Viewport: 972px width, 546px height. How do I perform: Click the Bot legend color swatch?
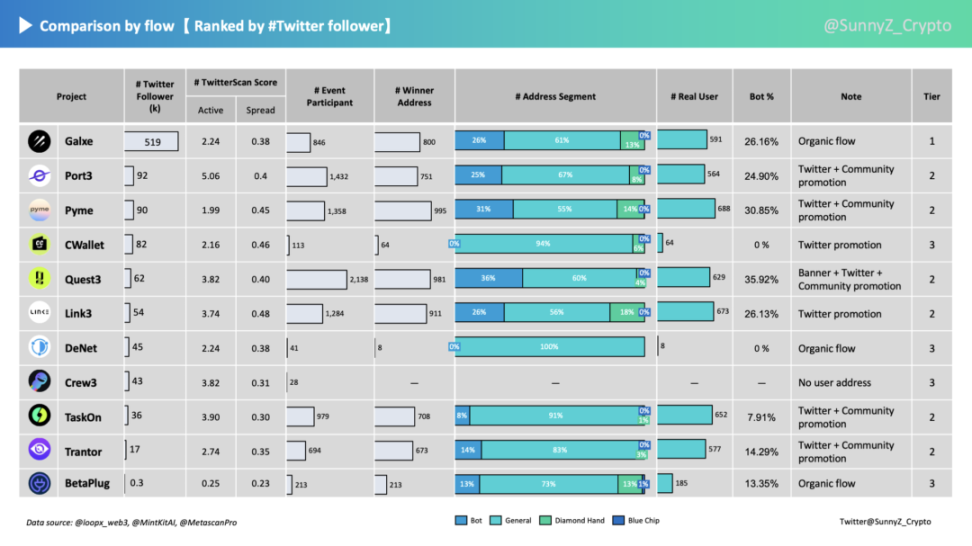[461, 521]
